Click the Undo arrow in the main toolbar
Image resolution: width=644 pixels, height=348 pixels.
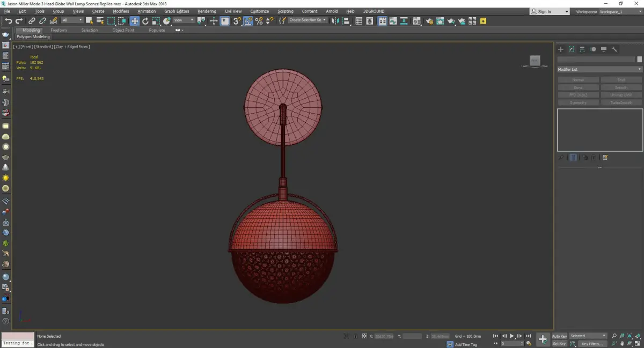point(8,21)
